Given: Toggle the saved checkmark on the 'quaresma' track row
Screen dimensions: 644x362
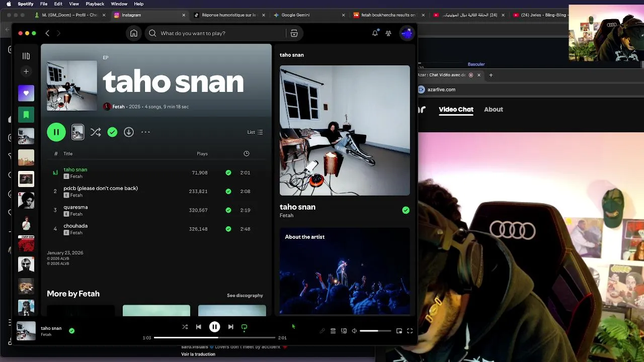Looking at the screenshot, I should click(228, 210).
